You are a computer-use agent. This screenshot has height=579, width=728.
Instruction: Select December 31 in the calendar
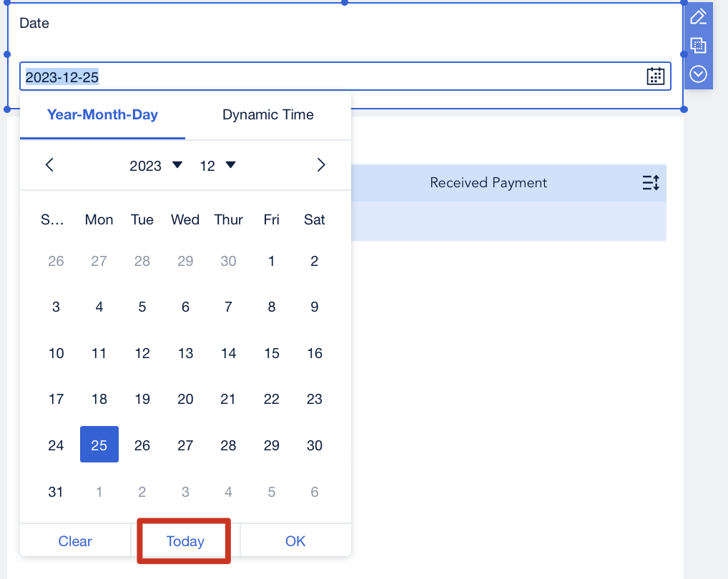[56, 491]
